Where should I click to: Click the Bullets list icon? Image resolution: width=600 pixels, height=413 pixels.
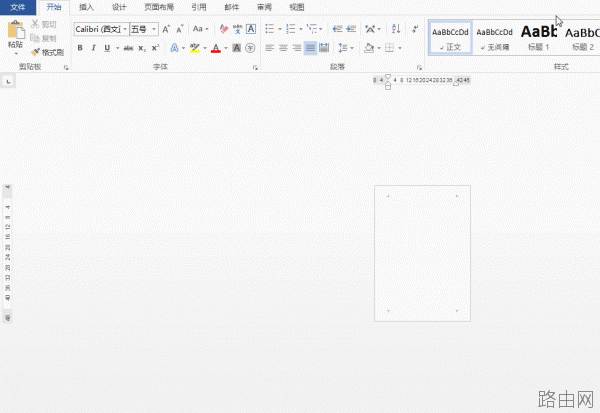[270, 29]
